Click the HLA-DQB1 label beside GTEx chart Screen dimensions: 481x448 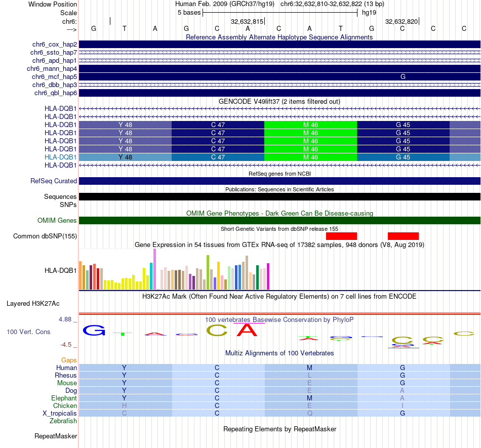tap(60, 270)
